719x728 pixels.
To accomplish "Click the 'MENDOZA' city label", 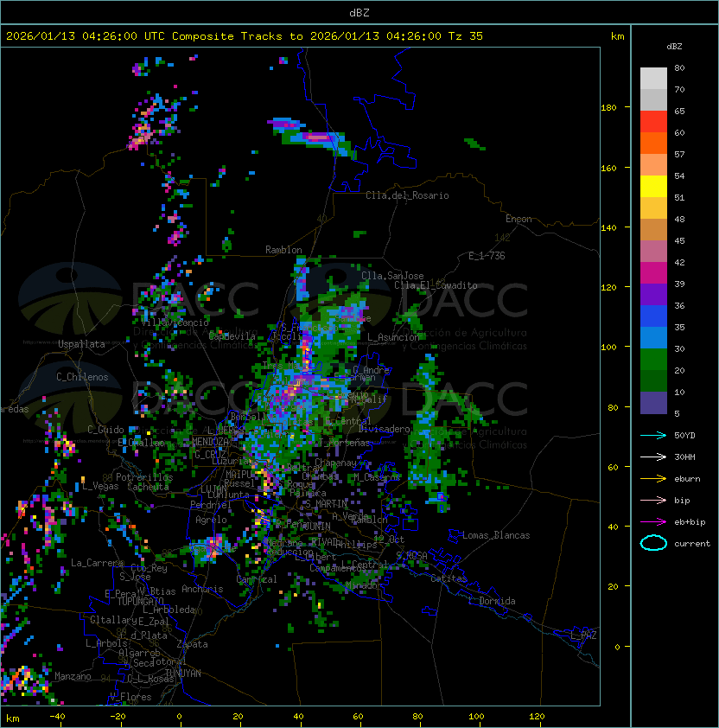I will (x=210, y=442).
